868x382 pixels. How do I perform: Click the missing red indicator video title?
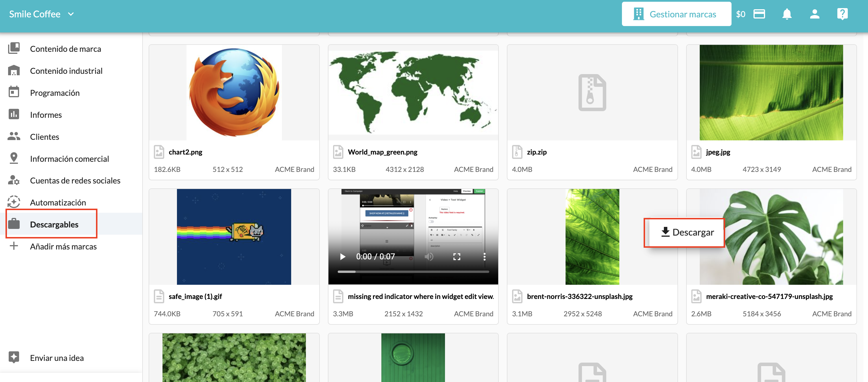(421, 296)
